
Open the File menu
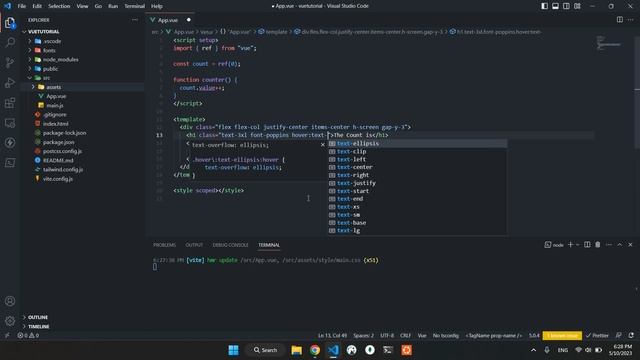click(x=22, y=6)
